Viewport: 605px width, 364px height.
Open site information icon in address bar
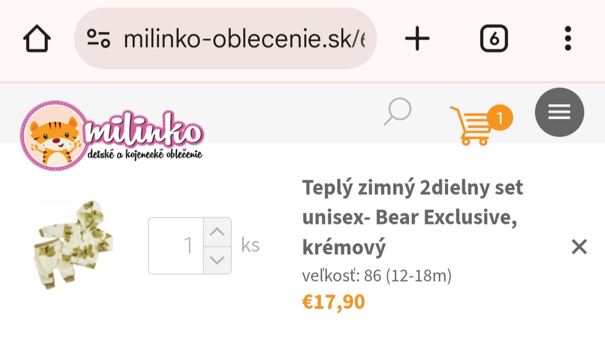(x=99, y=39)
